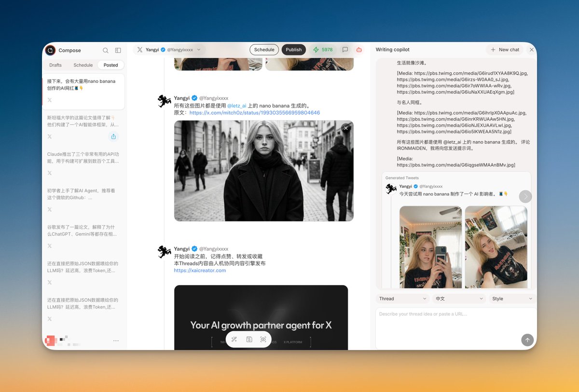The width and height of the screenshot is (579, 392).
Task: Expand the Yangyi account dropdown
Action: click(x=199, y=50)
